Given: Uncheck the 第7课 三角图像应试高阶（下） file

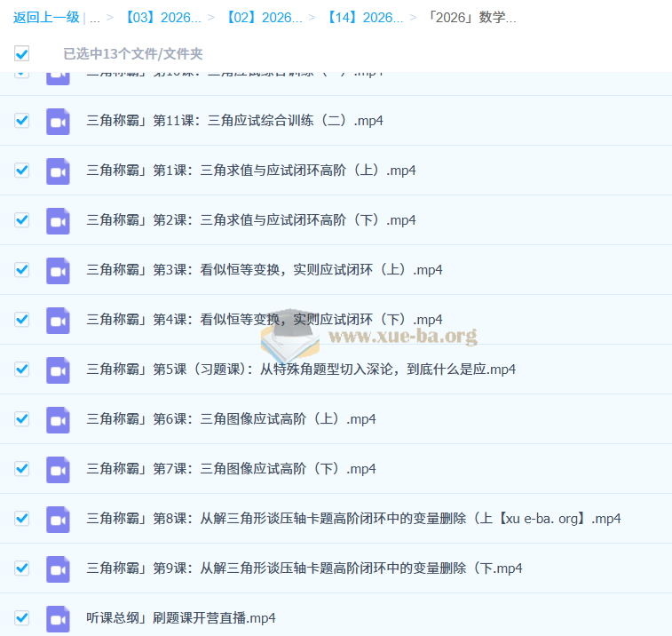Looking at the screenshot, I should (x=22, y=469).
